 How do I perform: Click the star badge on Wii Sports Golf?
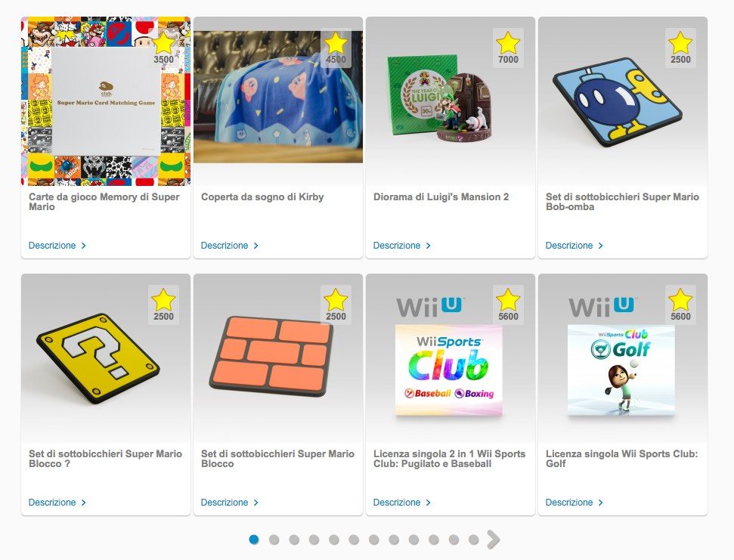(680, 305)
